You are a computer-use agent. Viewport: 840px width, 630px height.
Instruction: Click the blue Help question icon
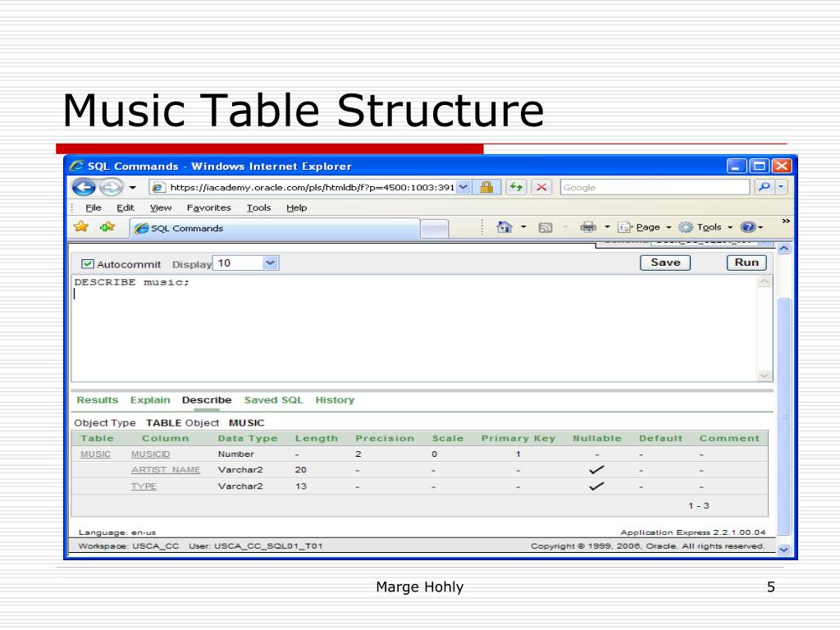point(748,227)
